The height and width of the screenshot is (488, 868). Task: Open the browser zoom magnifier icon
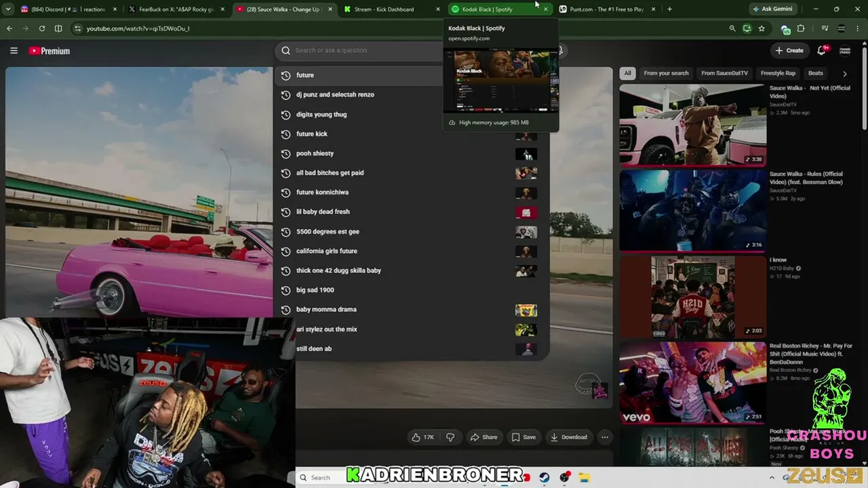732,28
